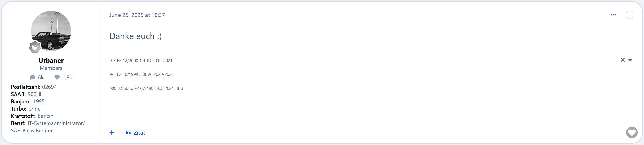Click the Members group label
Image resolution: width=644 pixels, height=145 pixels.
pyautogui.click(x=51, y=68)
